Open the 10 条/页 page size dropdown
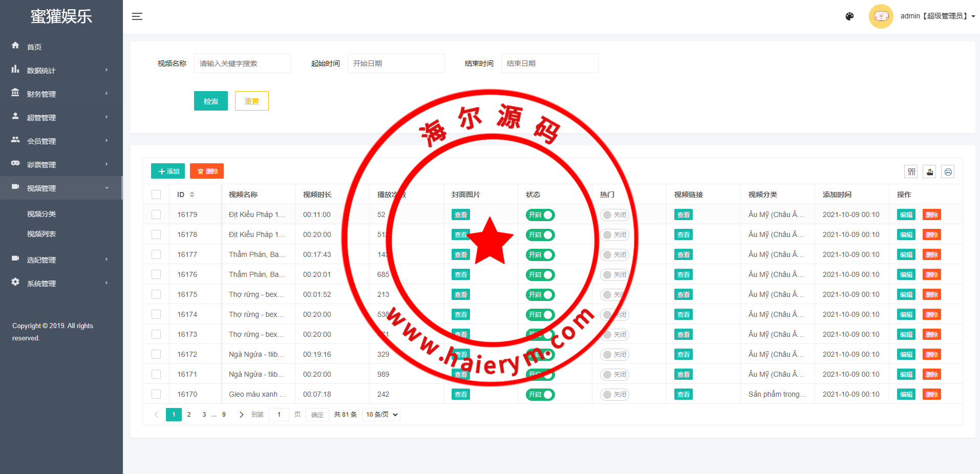The height and width of the screenshot is (474, 980). [x=381, y=415]
